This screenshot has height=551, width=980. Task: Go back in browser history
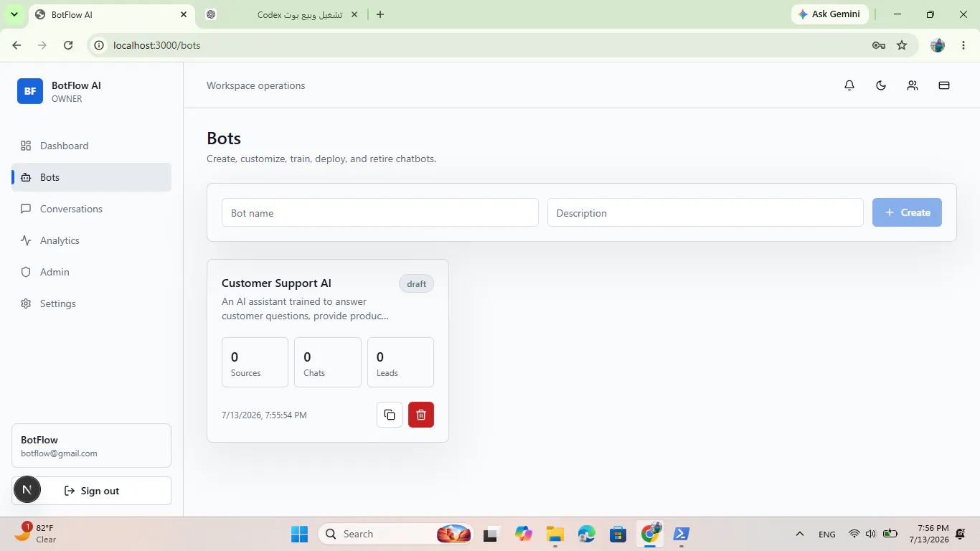pyautogui.click(x=17, y=45)
